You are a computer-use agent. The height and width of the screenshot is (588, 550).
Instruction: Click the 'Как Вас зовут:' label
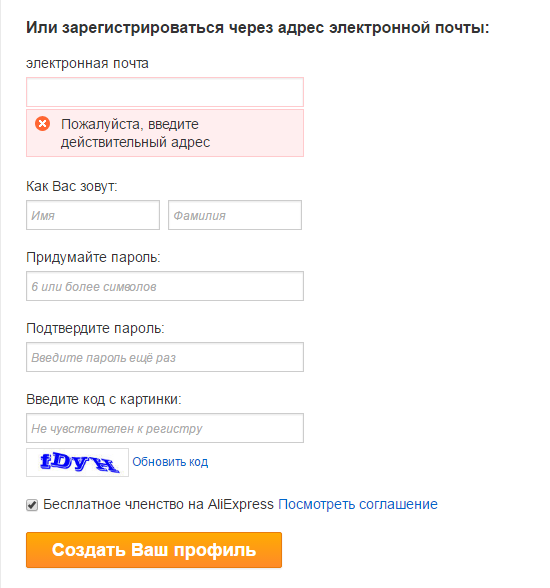click(72, 186)
